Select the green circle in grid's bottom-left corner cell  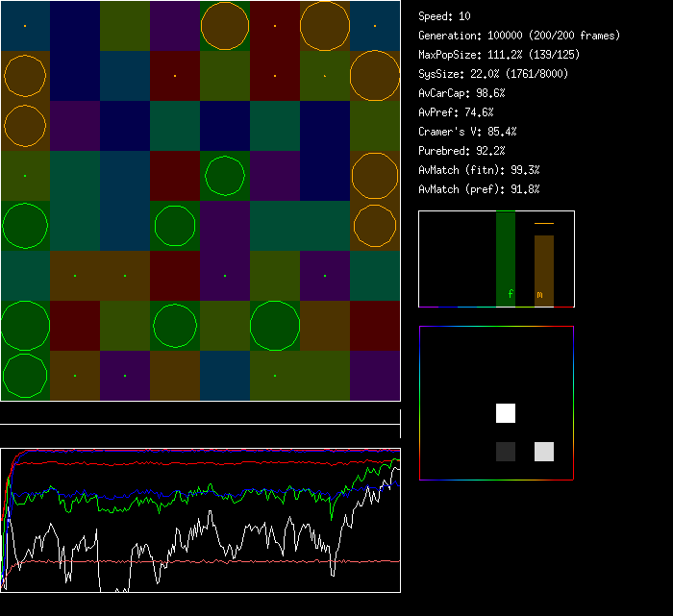coord(25,376)
